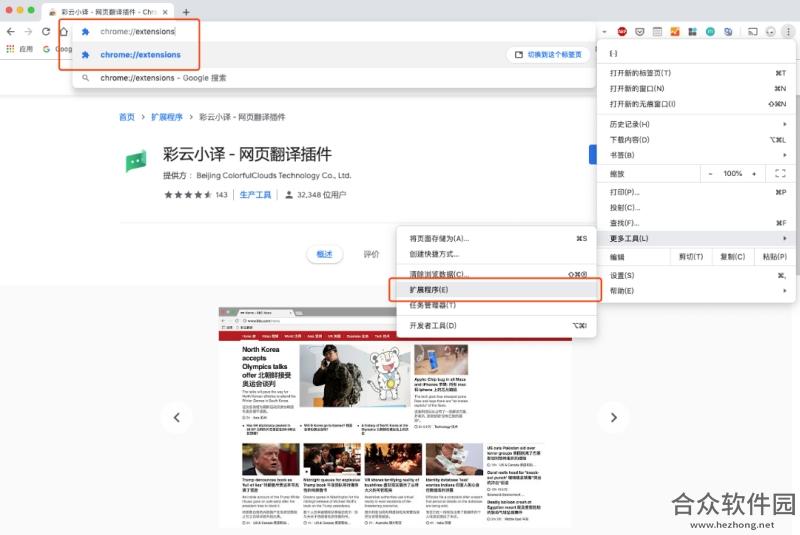Decrease zoom with the minus button
Screen dimensions: 800x535
point(710,173)
